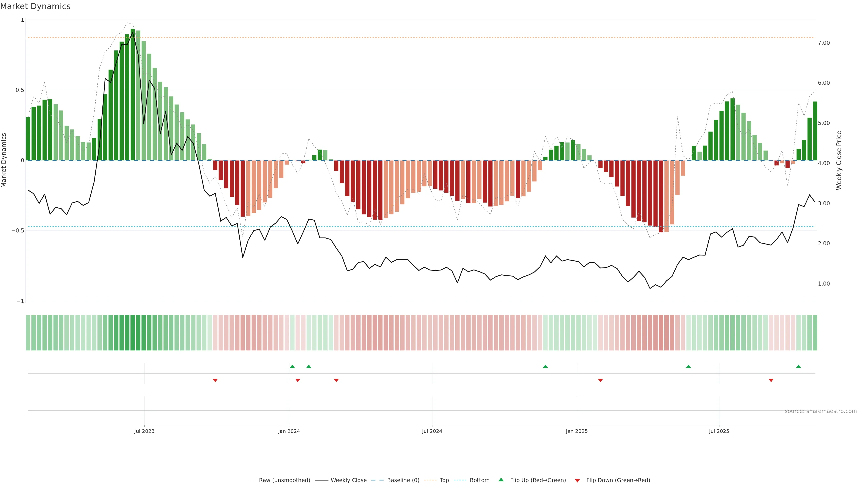Click the Market Dynamics chart title
The width and height of the screenshot is (868, 488).
point(35,6)
